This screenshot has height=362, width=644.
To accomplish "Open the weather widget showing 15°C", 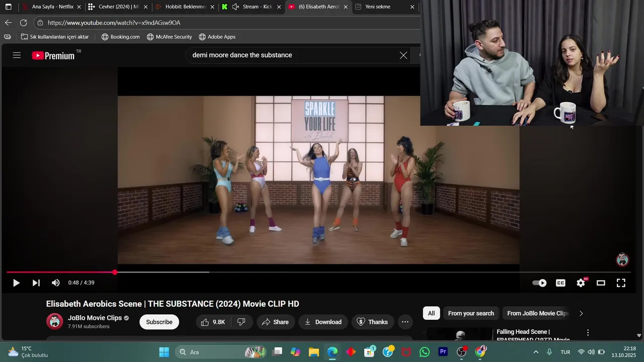I will pos(28,352).
